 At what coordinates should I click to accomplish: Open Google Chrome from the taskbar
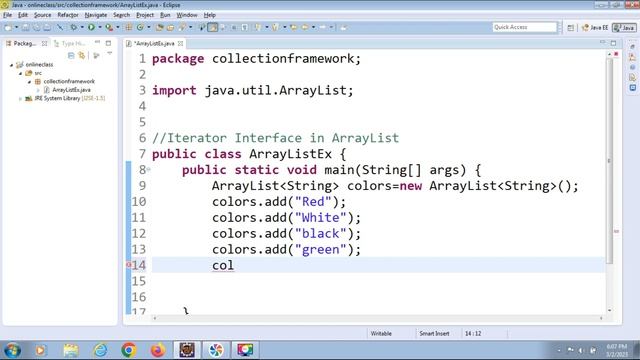click(x=129, y=350)
